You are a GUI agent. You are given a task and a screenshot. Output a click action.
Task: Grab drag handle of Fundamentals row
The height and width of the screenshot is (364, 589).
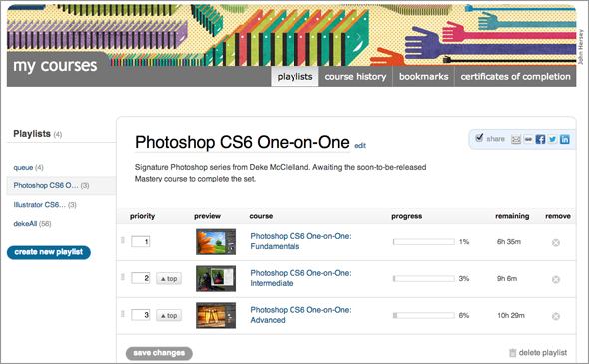[123, 240]
